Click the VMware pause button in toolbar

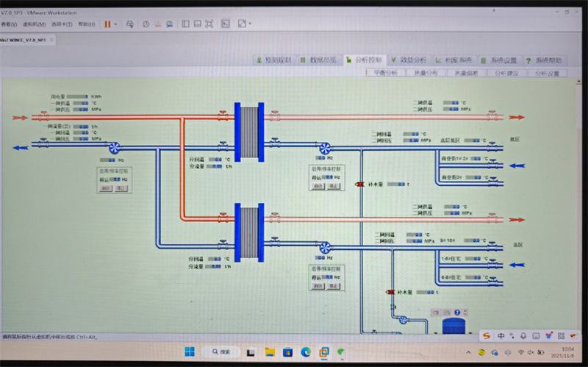pyautogui.click(x=107, y=24)
